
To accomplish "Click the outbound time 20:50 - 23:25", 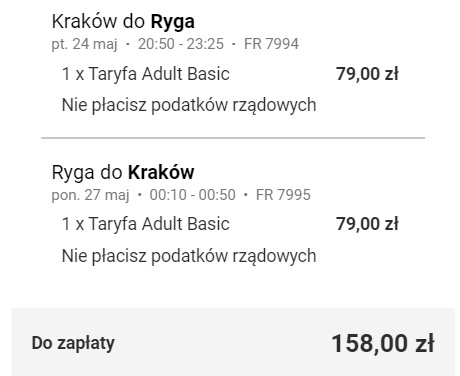I will tap(181, 44).
